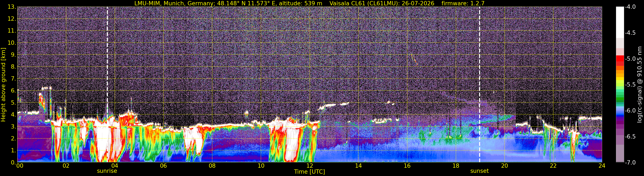
Task: Click the '4.' height tick label
Action: click(13, 115)
